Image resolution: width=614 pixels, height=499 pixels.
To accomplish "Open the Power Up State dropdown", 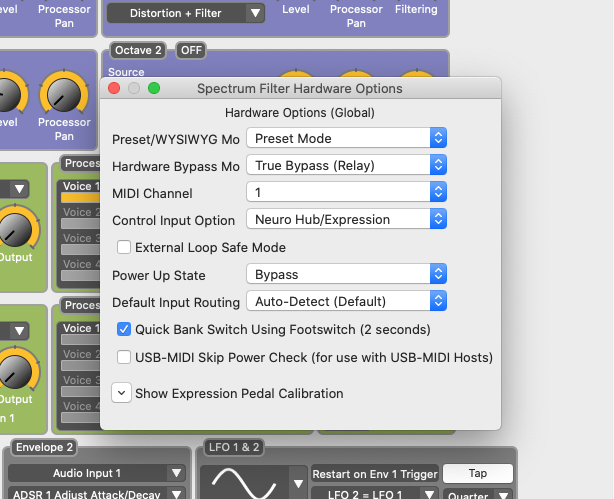I will coord(347,274).
